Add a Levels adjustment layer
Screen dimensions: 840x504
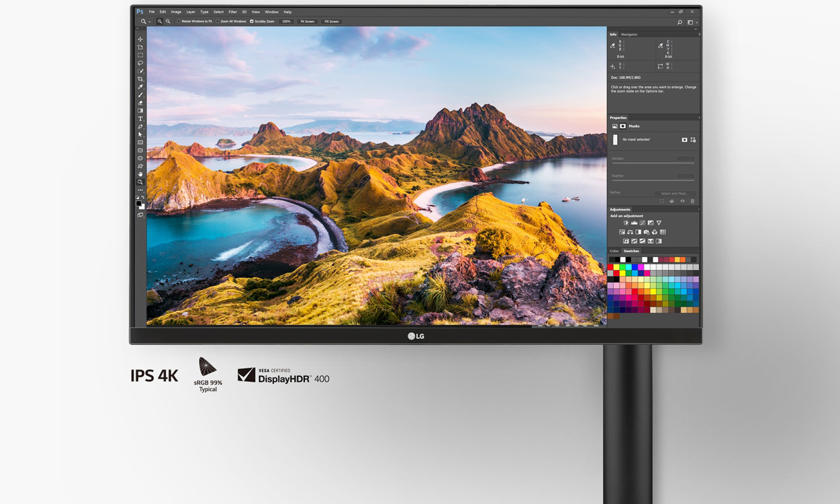[635, 223]
